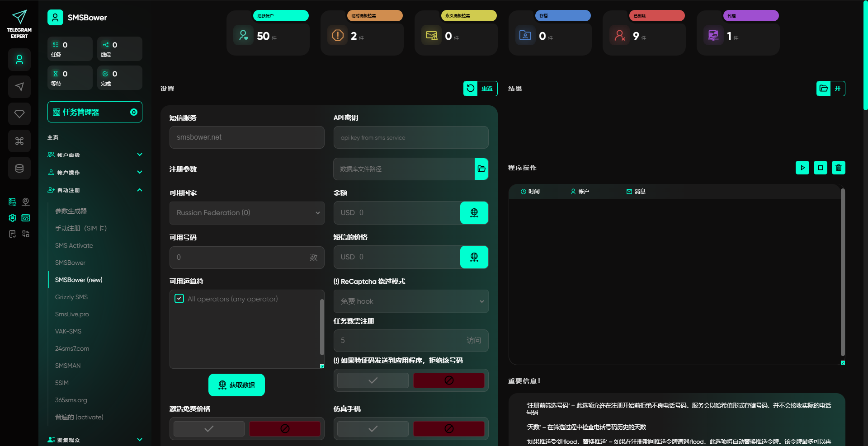Click the operators list scrollbar

point(322,327)
